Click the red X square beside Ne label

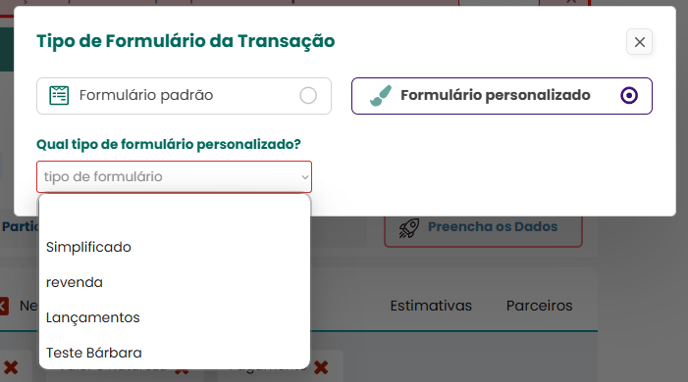click(x=4, y=306)
